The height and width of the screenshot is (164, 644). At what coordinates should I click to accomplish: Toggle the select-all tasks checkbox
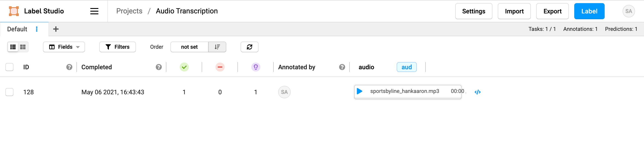point(9,67)
